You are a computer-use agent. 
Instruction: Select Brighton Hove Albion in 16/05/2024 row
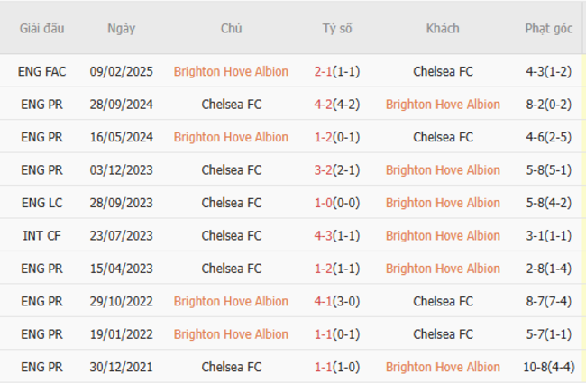(x=231, y=137)
